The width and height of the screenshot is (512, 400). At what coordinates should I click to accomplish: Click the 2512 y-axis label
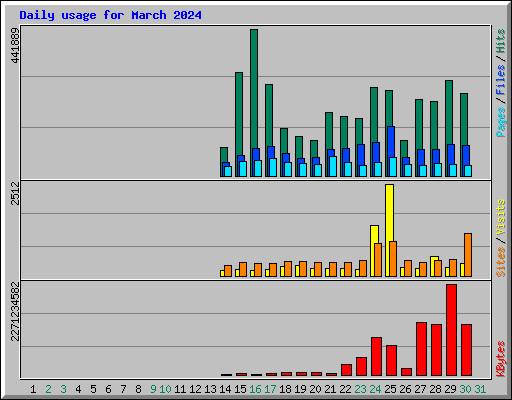[15, 193]
